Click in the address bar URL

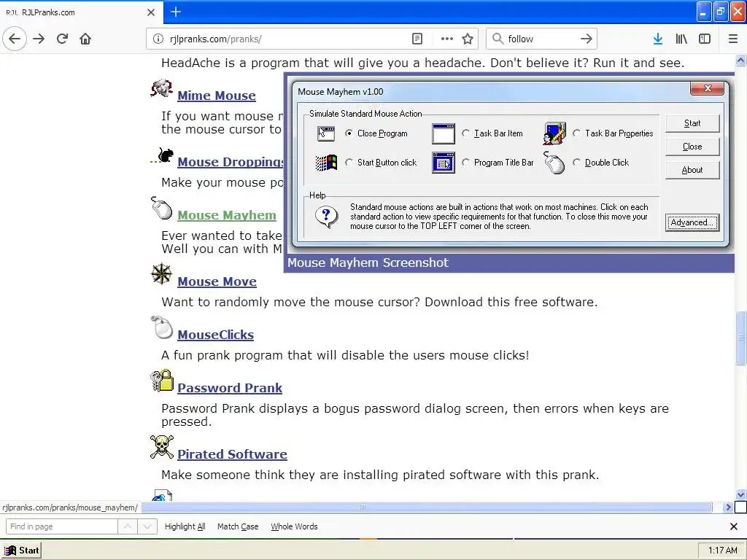286,39
